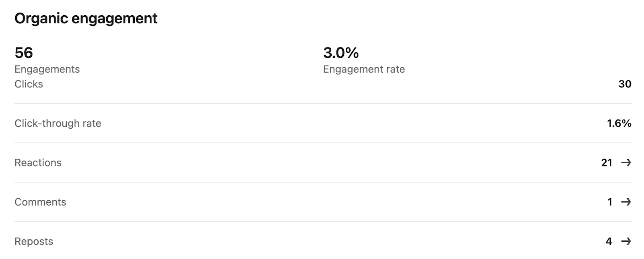Select the 1.6% click-through rate value

click(619, 123)
